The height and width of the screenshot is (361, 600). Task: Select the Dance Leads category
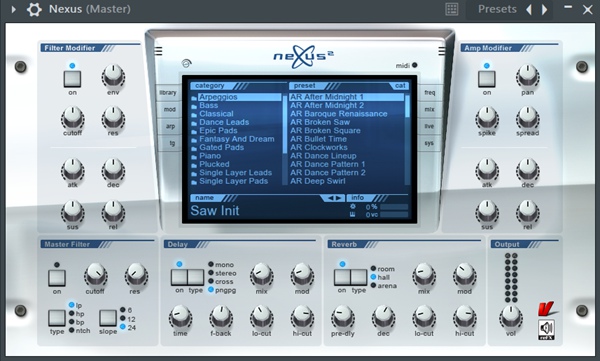[224, 122]
